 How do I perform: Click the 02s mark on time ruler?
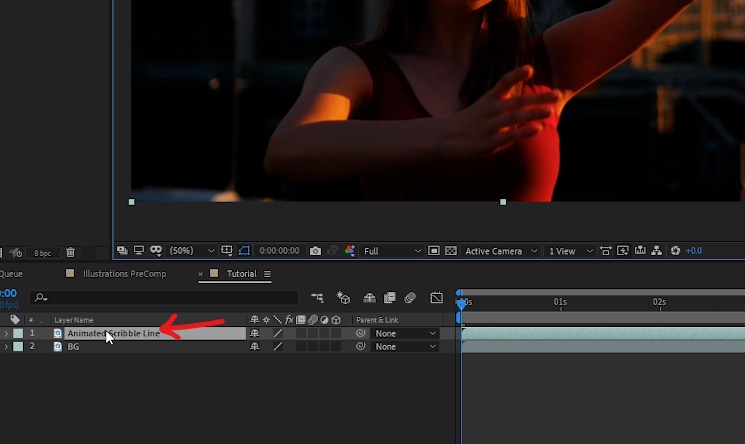coord(659,302)
